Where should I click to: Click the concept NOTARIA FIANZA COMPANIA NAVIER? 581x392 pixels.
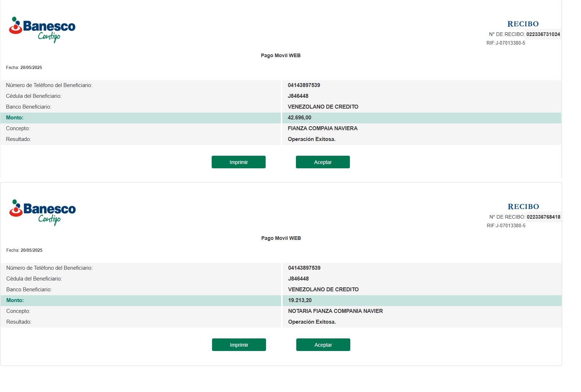point(335,311)
